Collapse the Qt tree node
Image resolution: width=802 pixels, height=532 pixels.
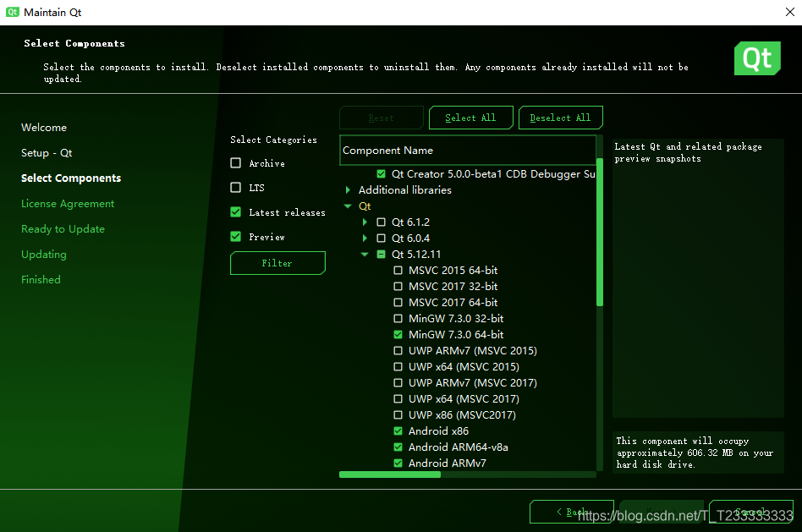[349, 206]
